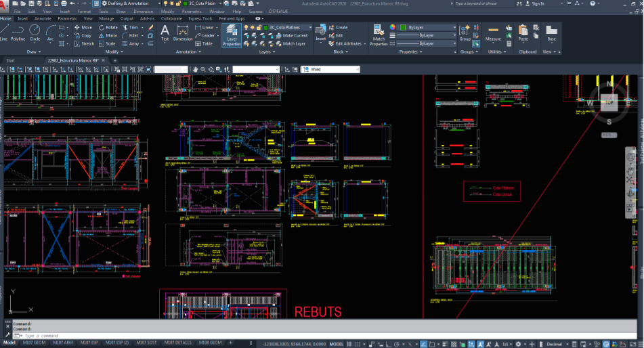This screenshot has width=644, height=348.
Task: Click Make Current layer button
Action: (292, 36)
